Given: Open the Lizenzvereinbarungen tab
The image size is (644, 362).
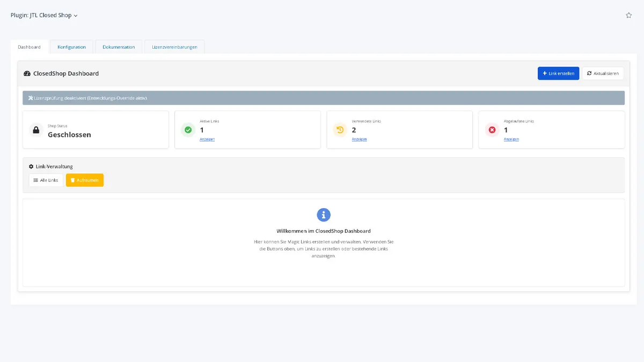Looking at the screenshot, I should (174, 47).
